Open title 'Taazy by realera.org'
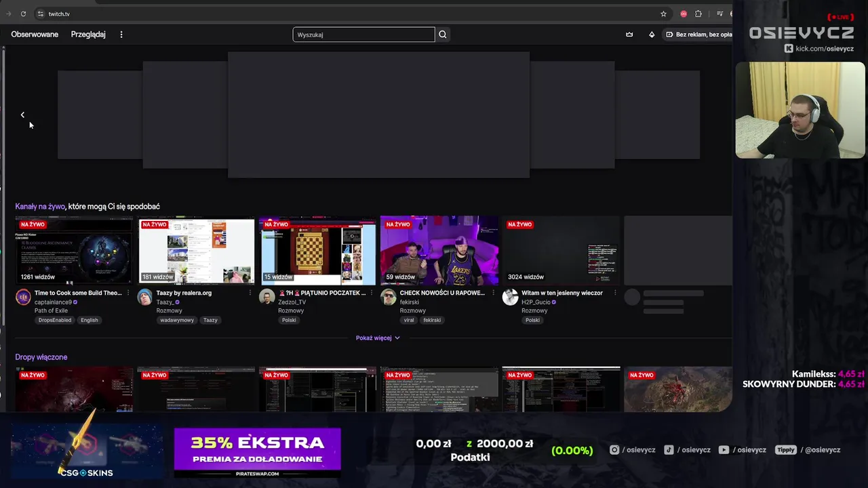 pyautogui.click(x=184, y=293)
